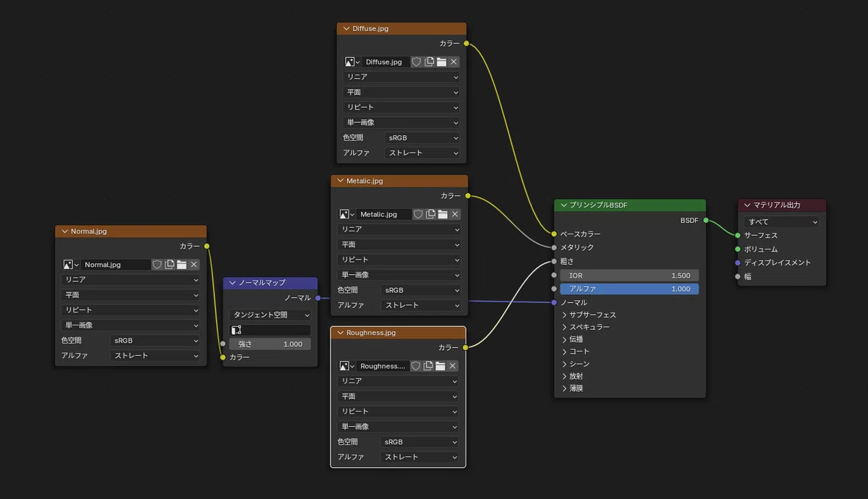This screenshot has width=868, height=499.
Task: Open Normal.jpg アルファ ストレート dropdown
Action: (x=155, y=356)
